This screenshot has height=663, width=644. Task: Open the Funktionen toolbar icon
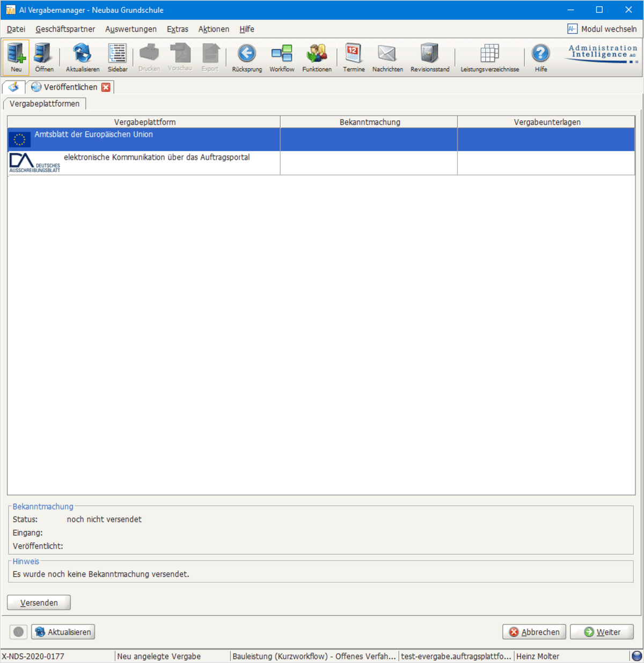[317, 56]
